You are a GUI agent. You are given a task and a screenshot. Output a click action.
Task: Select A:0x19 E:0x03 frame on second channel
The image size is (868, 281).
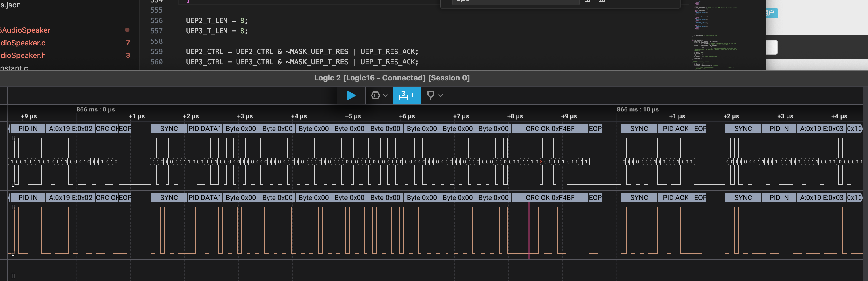coord(821,198)
